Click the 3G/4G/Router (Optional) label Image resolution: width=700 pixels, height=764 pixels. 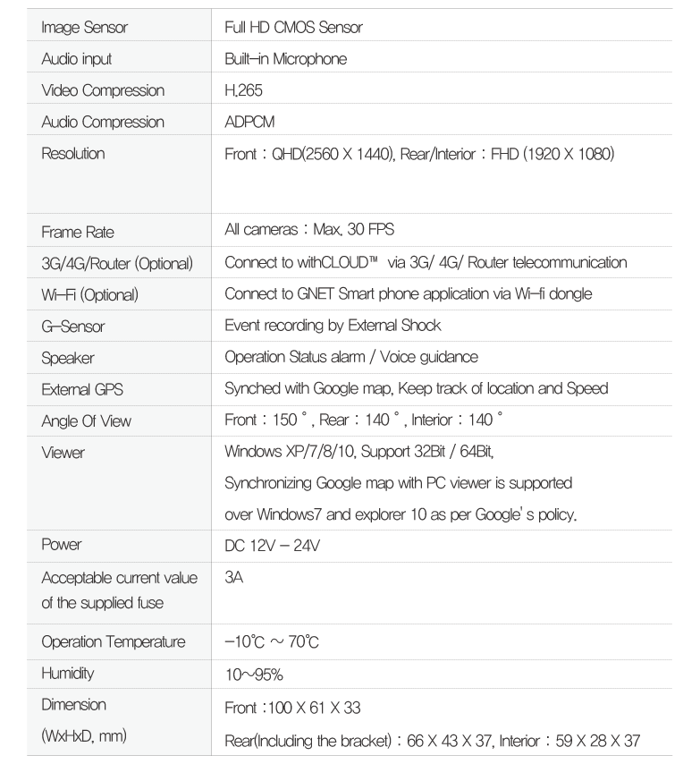pyautogui.click(x=110, y=261)
